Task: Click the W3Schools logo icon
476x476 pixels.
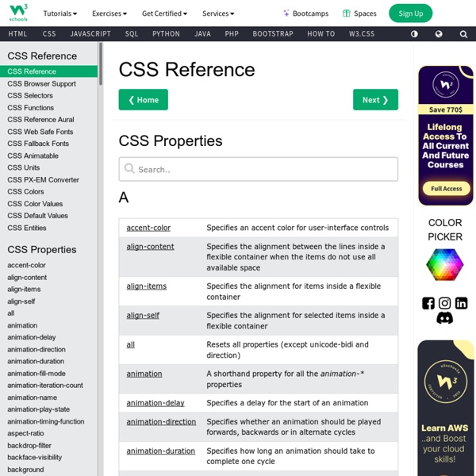Action: [x=17, y=13]
